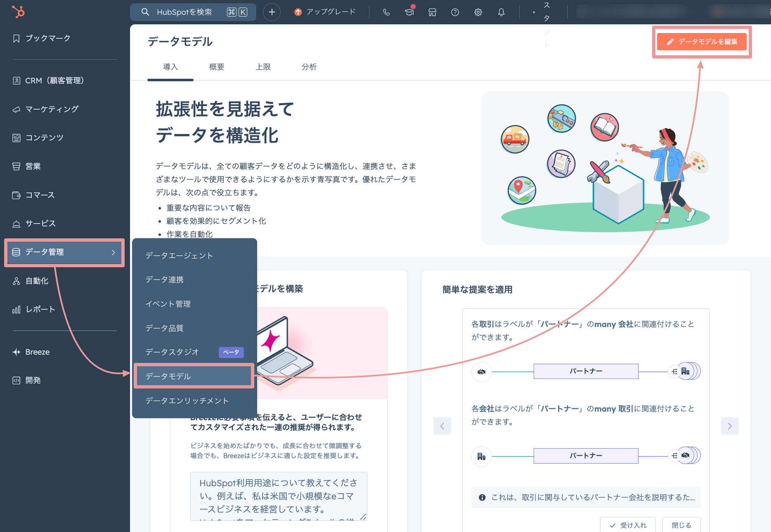Select データモデル in the flyout menu

[x=194, y=376]
